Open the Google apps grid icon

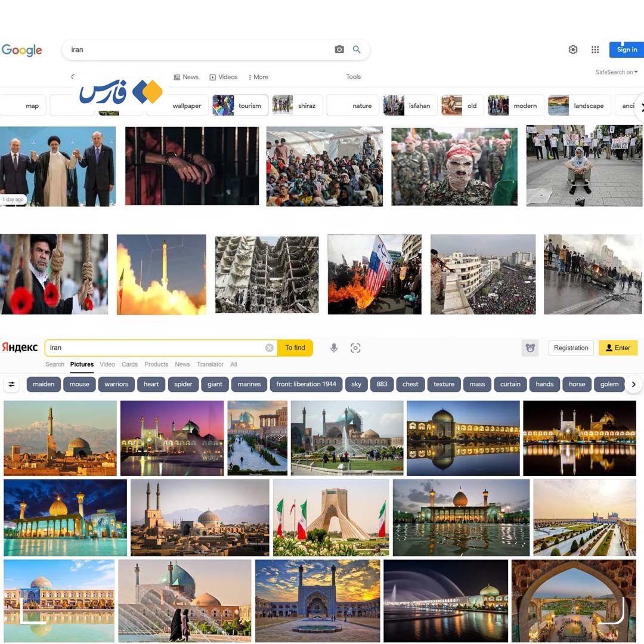click(x=595, y=49)
